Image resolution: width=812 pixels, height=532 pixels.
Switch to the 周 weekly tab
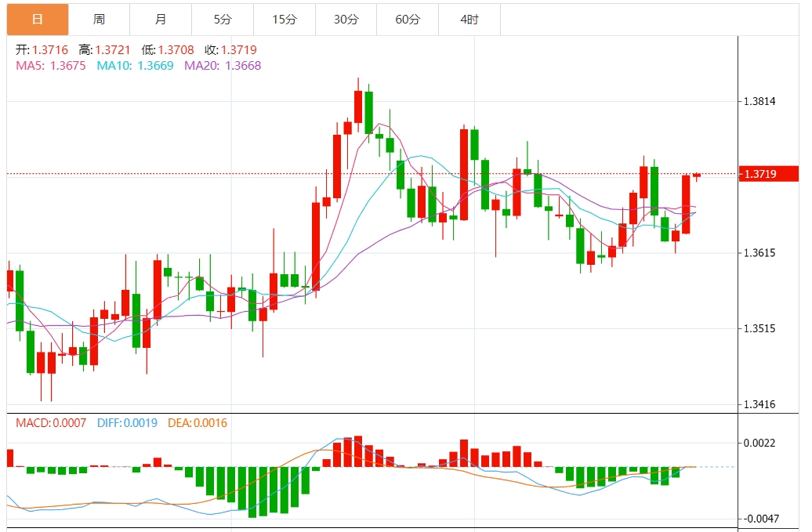tap(99, 19)
